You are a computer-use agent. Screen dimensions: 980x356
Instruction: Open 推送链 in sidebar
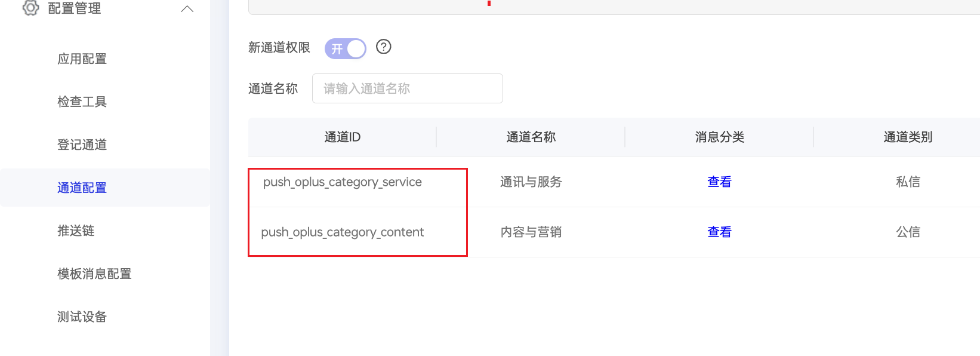(x=76, y=231)
